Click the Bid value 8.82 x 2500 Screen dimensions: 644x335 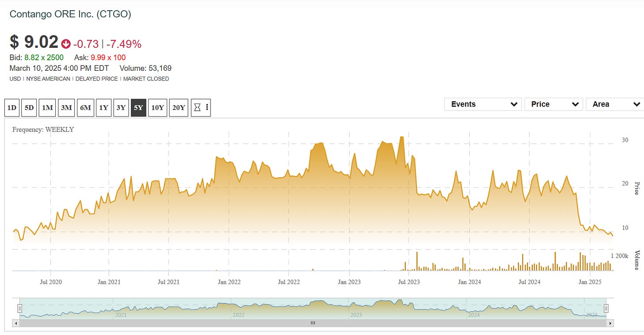click(x=44, y=58)
